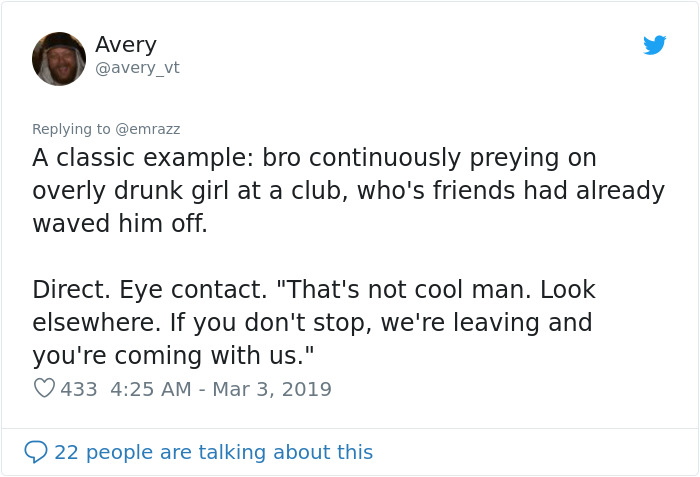
Task: Click the blue speech bubble reply icon
Action: tap(35, 452)
